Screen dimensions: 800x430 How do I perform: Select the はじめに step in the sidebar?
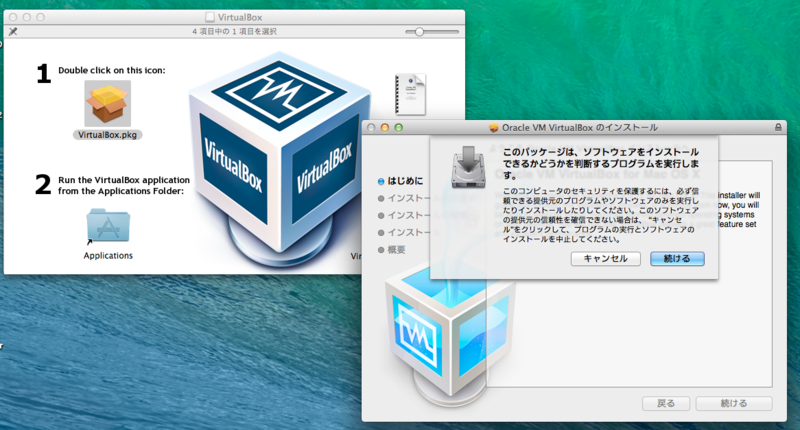point(401,181)
